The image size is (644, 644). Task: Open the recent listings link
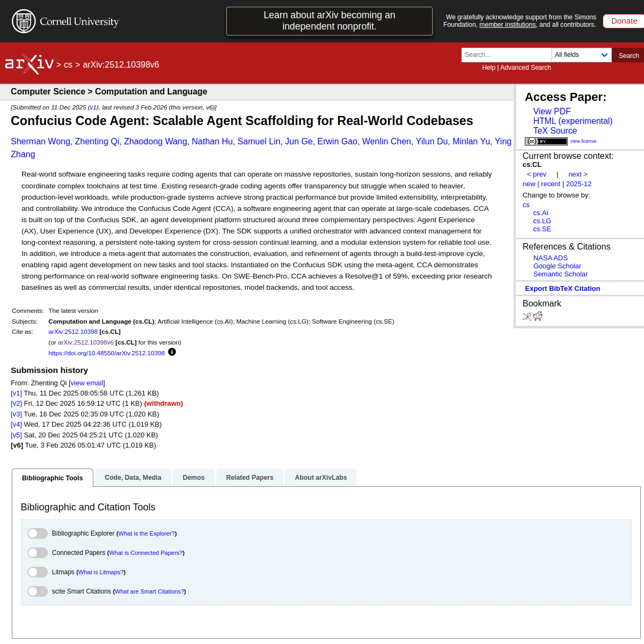click(551, 184)
